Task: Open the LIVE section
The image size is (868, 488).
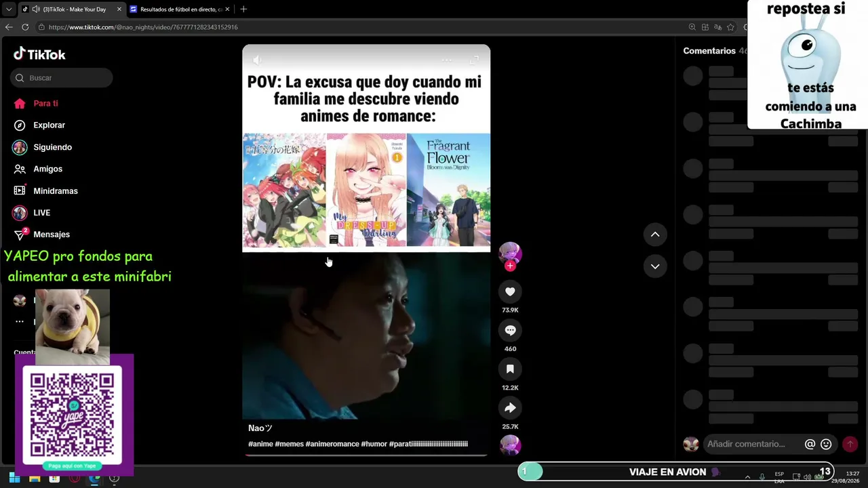Action: click(x=32, y=213)
